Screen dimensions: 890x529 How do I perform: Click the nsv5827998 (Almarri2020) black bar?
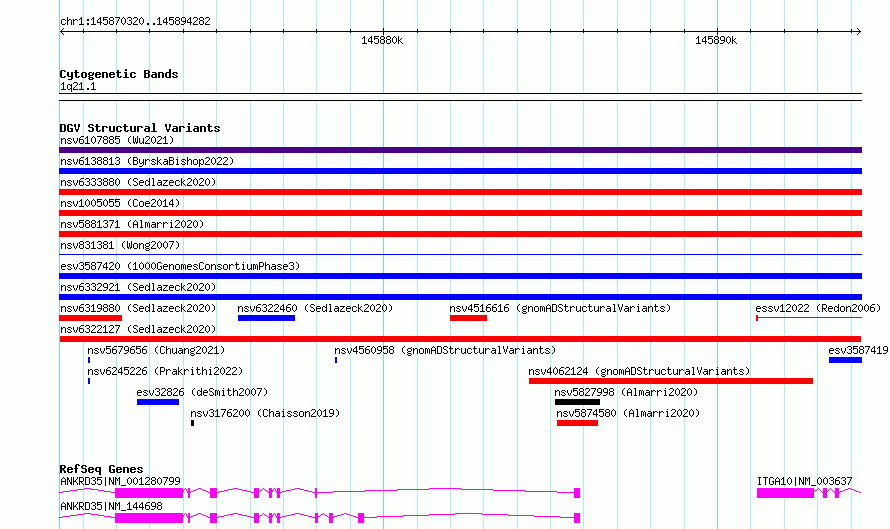(577, 402)
